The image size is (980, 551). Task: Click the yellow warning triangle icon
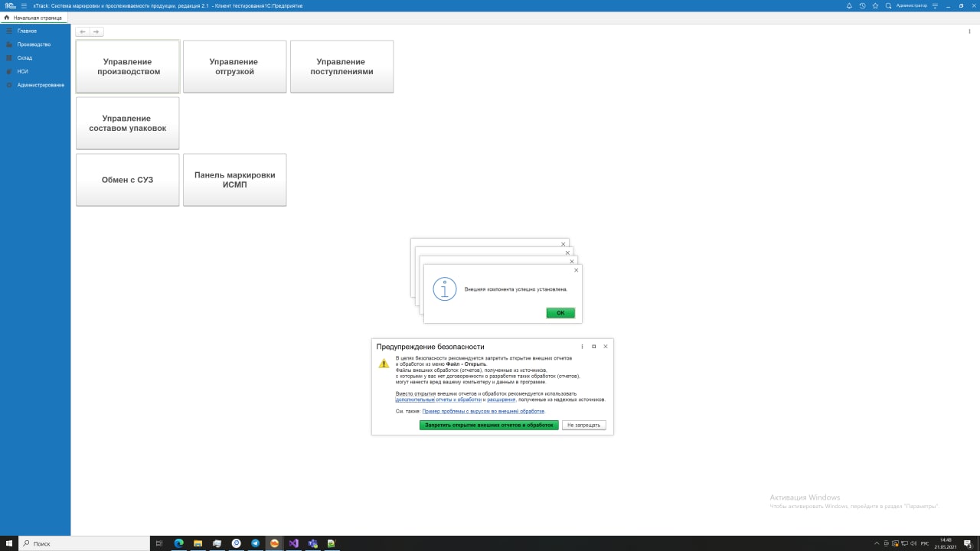click(x=384, y=364)
